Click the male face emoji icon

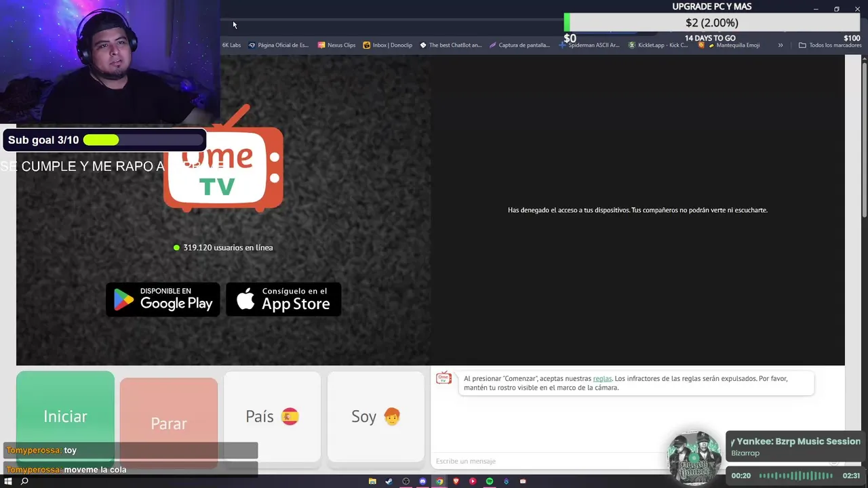(392, 416)
